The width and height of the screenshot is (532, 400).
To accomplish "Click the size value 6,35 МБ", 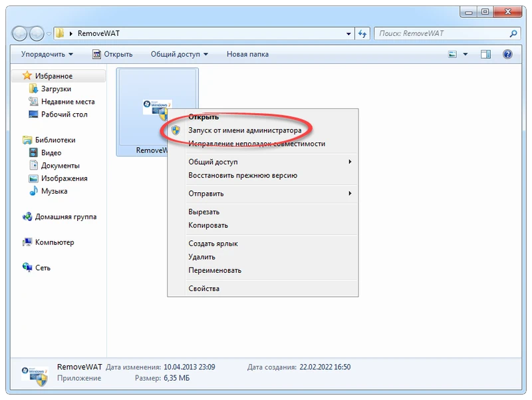I will (176, 378).
